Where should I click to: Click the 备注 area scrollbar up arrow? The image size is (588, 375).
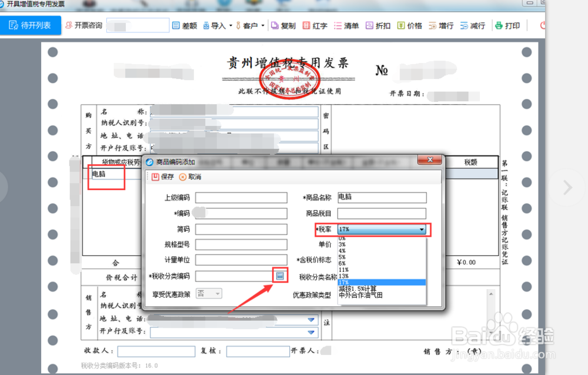point(491,294)
